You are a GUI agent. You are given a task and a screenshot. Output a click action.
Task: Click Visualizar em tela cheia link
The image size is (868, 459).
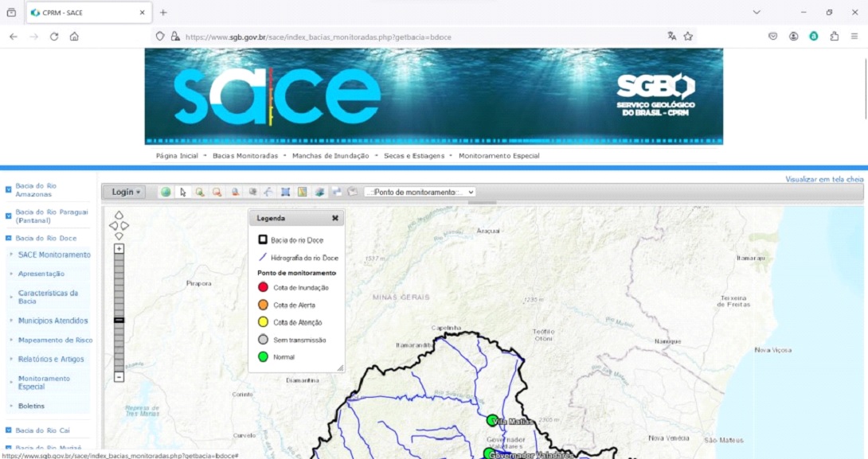click(824, 179)
